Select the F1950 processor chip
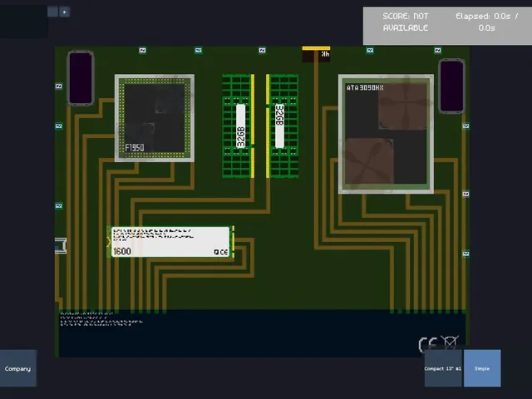The image size is (532, 399). point(155,118)
